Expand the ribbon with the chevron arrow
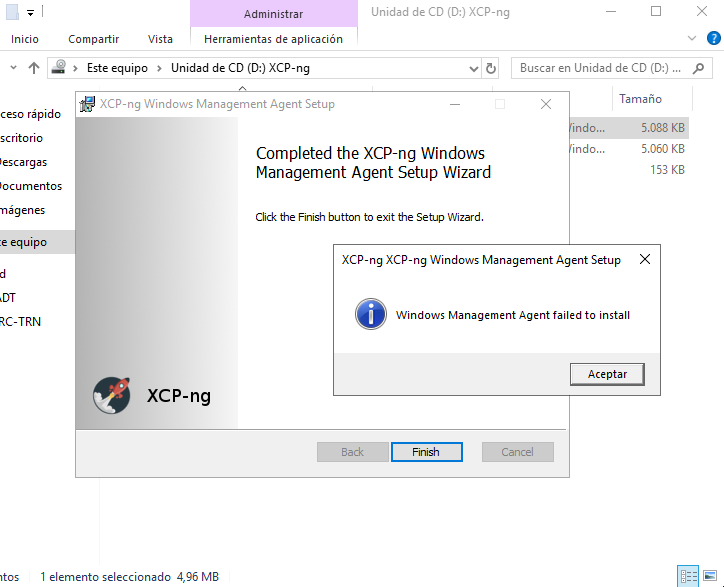The width and height of the screenshot is (724, 587). click(692, 38)
